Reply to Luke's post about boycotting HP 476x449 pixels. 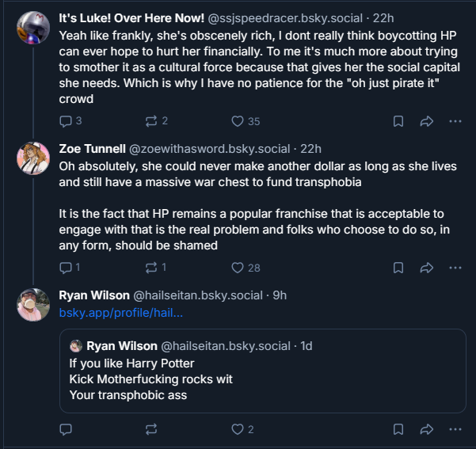click(x=70, y=121)
